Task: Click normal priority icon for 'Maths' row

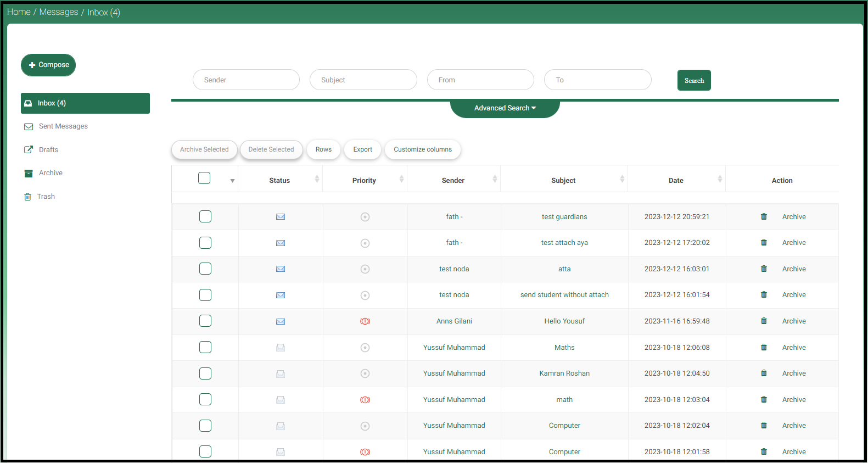Action: [x=365, y=348]
